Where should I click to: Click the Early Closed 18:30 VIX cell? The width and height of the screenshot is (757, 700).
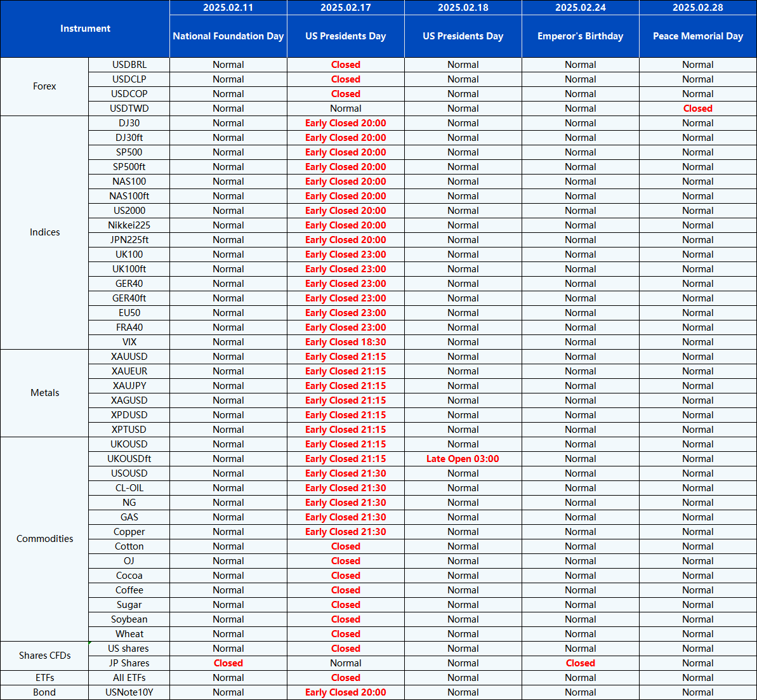[345, 342]
